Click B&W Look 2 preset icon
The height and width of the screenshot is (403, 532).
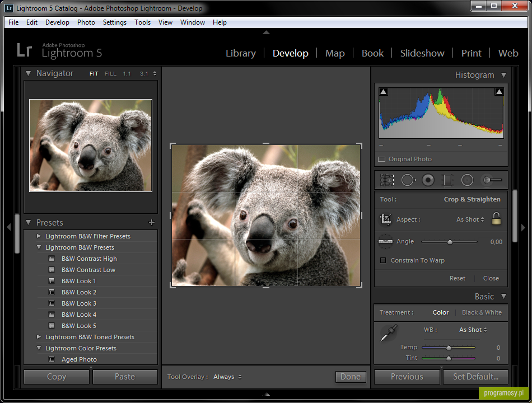click(52, 292)
